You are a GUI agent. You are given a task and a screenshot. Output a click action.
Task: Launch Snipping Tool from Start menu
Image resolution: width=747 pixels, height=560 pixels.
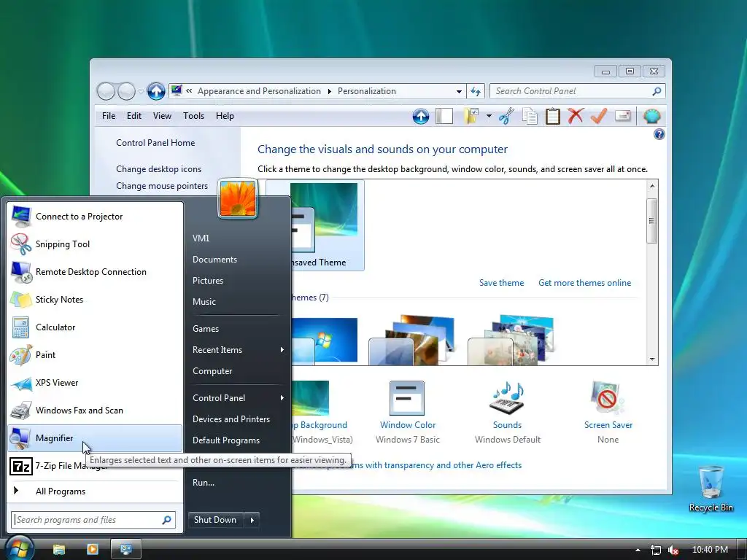click(x=96, y=244)
